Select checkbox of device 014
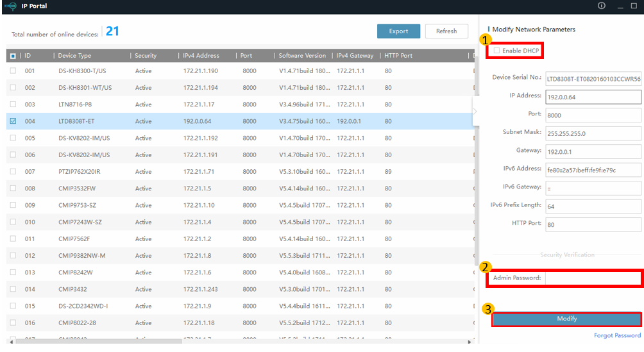 pyautogui.click(x=13, y=289)
